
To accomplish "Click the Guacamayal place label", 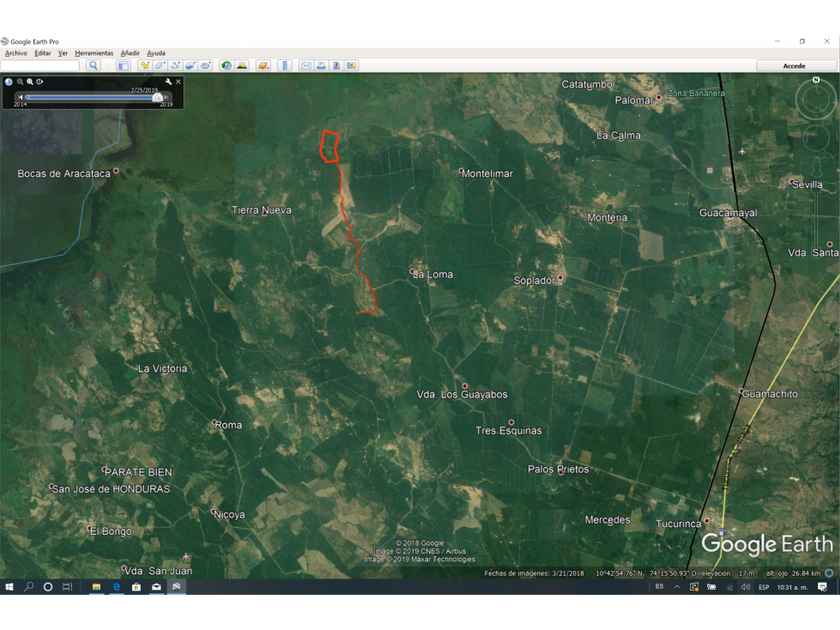I will 728,213.
